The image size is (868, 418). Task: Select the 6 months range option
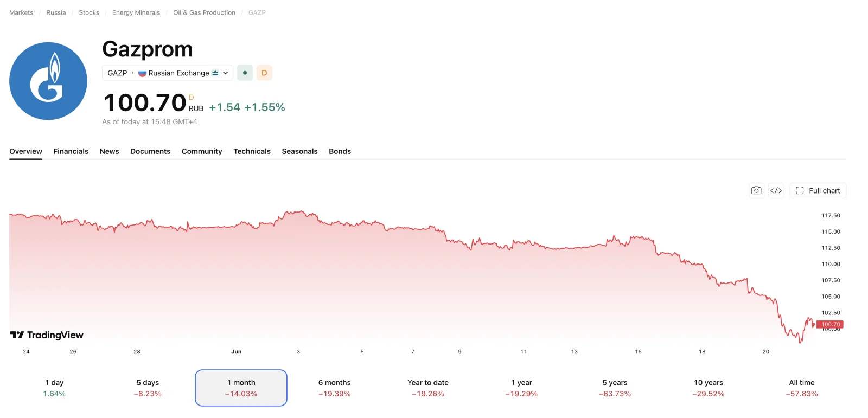coord(335,388)
